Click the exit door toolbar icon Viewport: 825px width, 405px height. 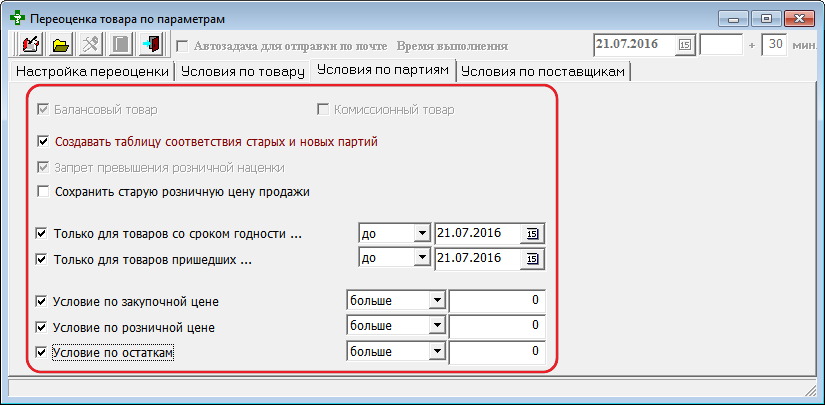point(153,45)
